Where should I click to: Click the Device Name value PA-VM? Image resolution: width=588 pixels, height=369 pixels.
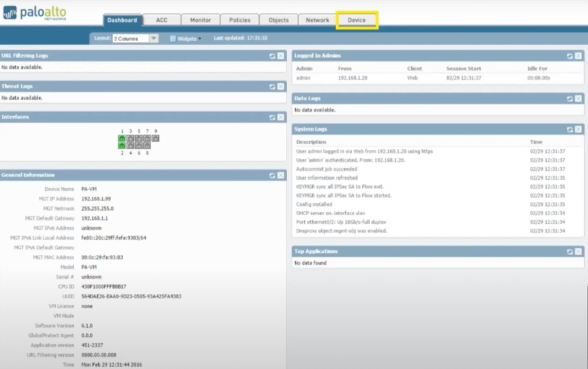point(89,189)
